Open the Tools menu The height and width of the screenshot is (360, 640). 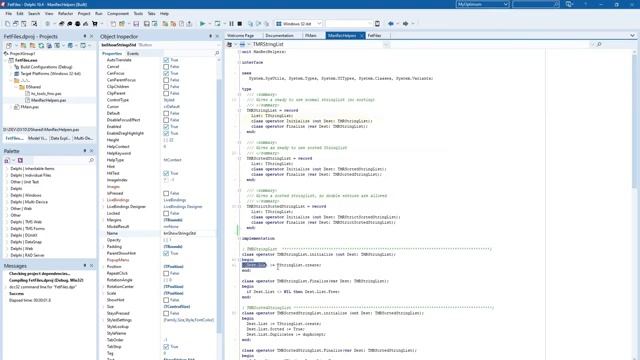pos(138,13)
